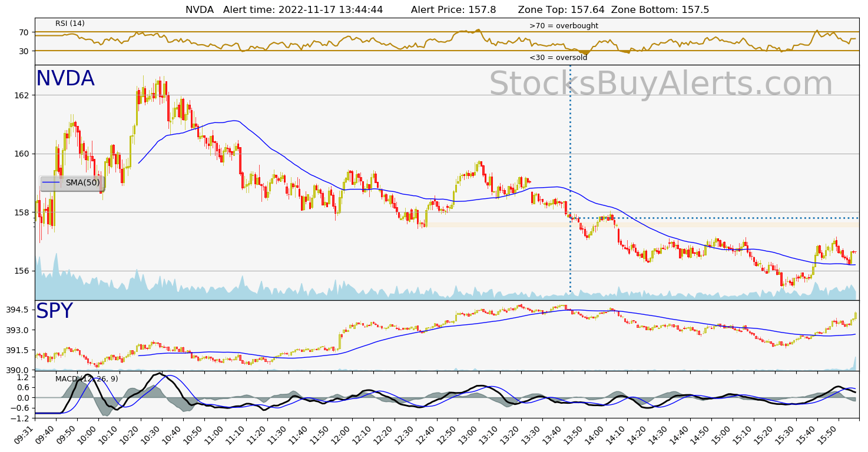The image size is (868, 452).
Task: Click the RSI (14) label
Action: coord(70,24)
